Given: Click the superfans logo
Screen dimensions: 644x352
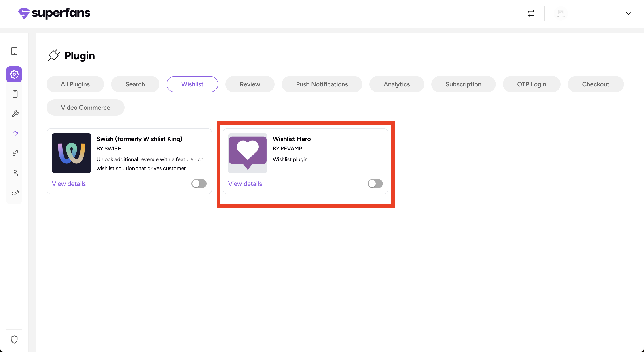Looking at the screenshot, I should (54, 13).
